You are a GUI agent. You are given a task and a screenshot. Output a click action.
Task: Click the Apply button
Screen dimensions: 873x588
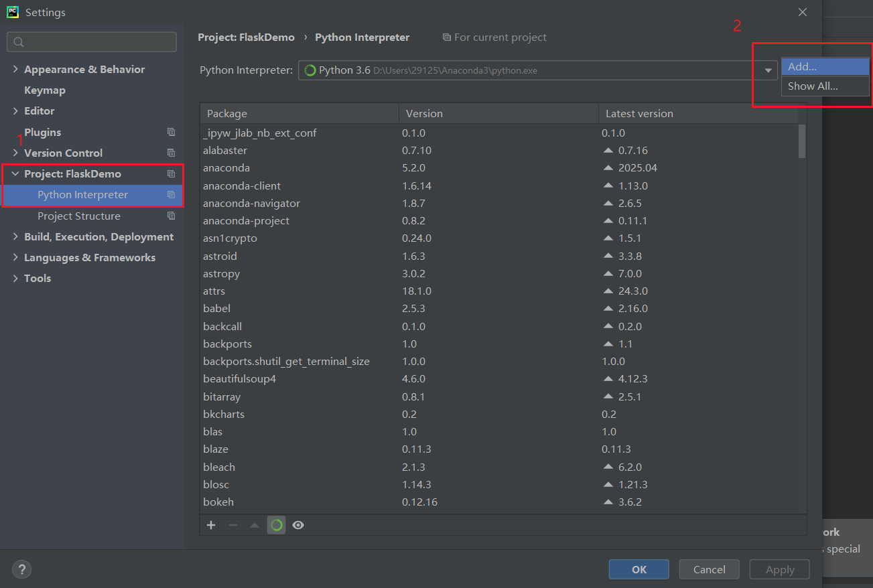point(780,569)
